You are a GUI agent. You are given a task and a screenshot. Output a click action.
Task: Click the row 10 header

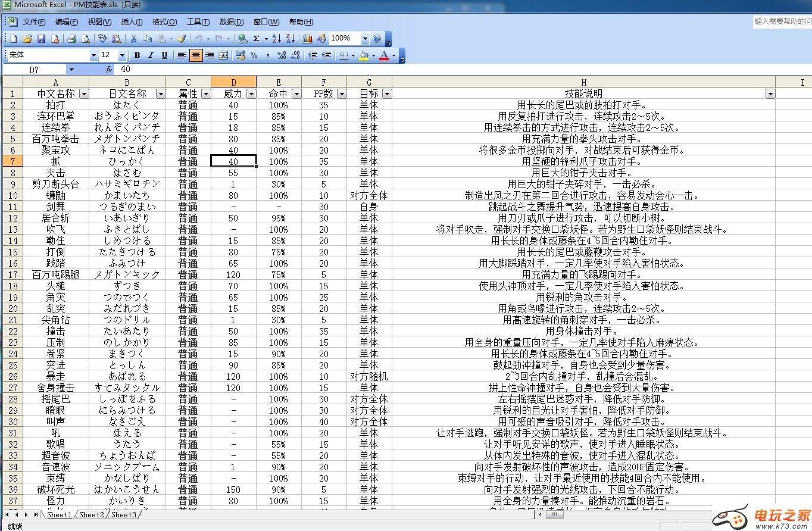click(x=11, y=195)
